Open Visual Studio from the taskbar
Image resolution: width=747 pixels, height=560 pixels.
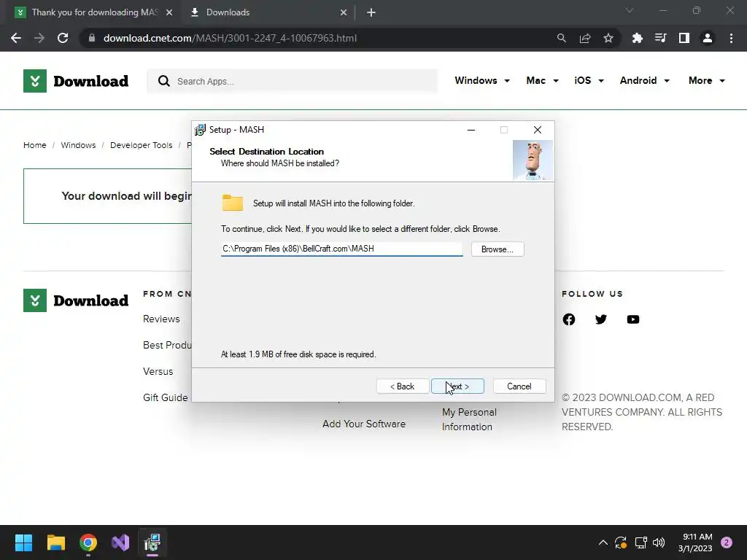point(120,542)
